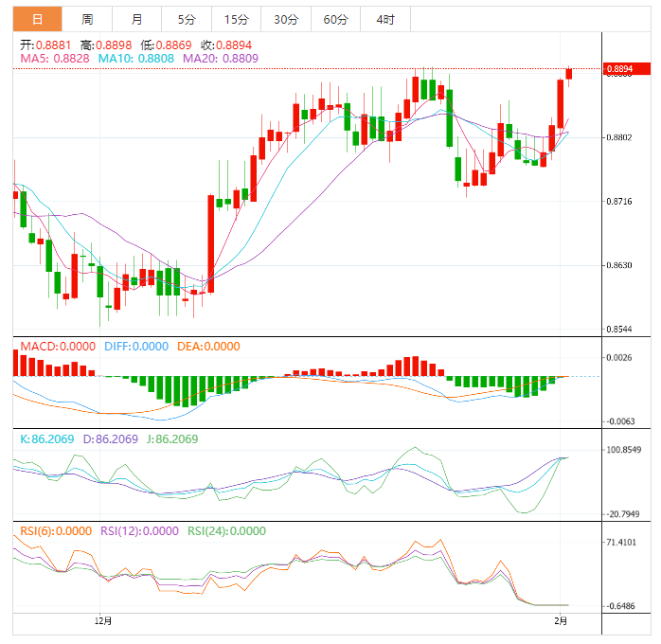Click the -0.0063 MACD axis label

620,421
